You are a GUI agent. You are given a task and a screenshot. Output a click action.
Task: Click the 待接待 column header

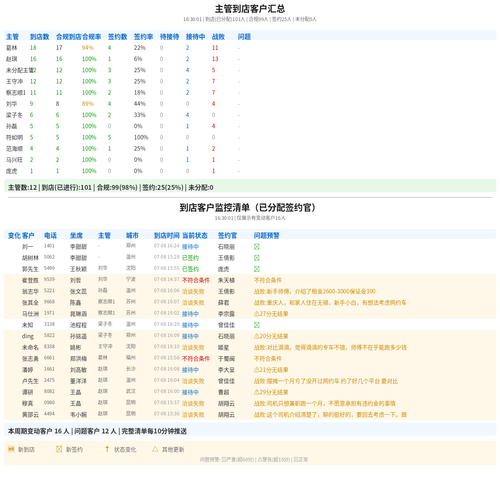pyautogui.click(x=169, y=37)
